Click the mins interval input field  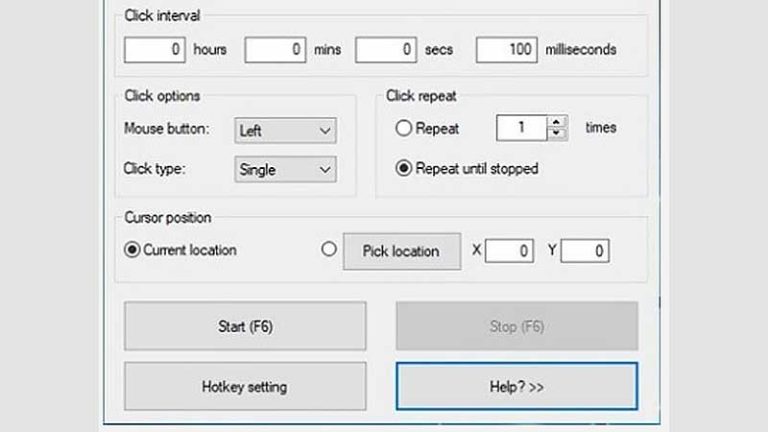click(x=275, y=49)
